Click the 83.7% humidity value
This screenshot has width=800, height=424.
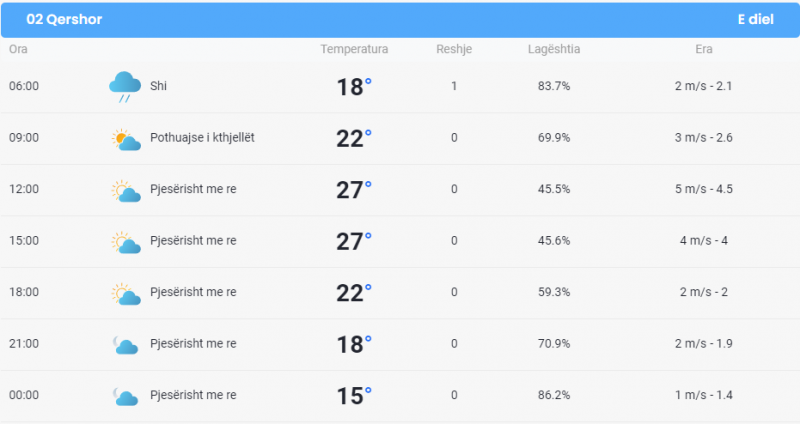click(x=554, y=86)
